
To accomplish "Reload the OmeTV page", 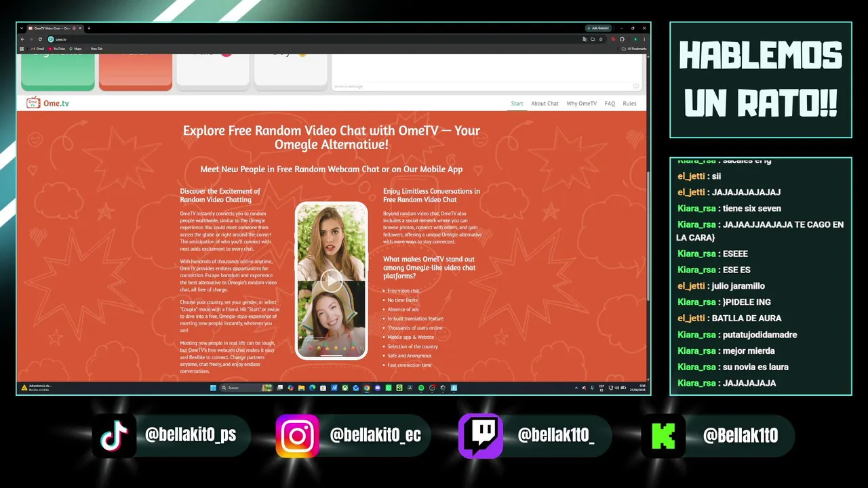I will 40,39.
